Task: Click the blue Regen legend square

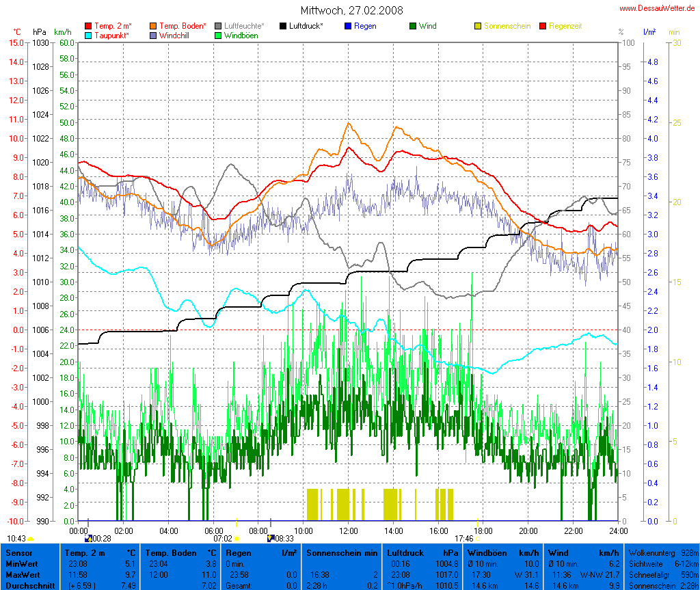Action: tap(348, 26)
